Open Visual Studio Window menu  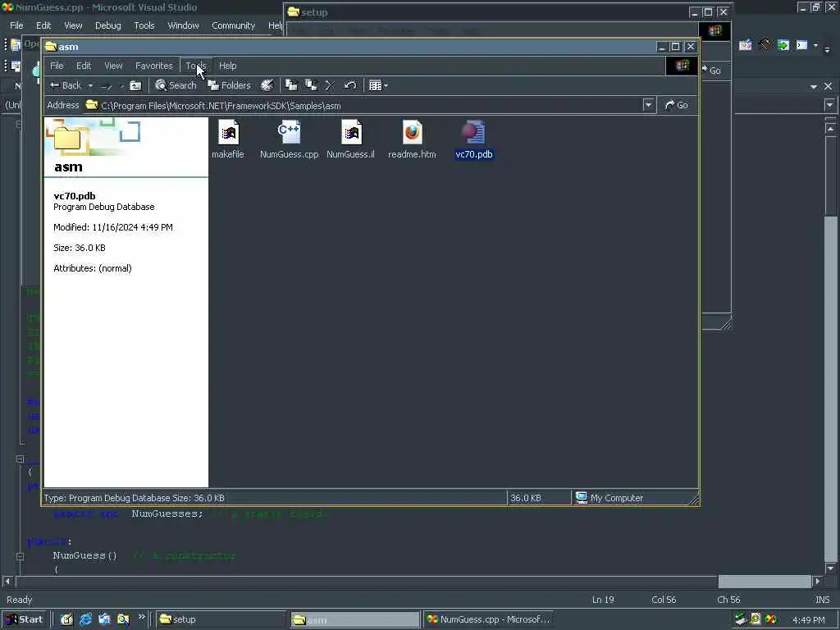coord(183,25)
